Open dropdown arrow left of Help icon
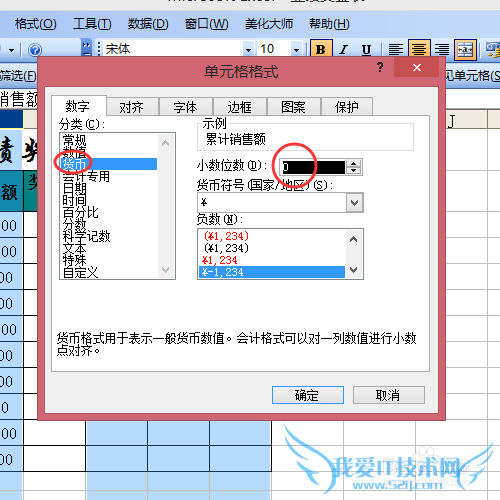This screenshot has width=500, height=500. tap(12, 50)
